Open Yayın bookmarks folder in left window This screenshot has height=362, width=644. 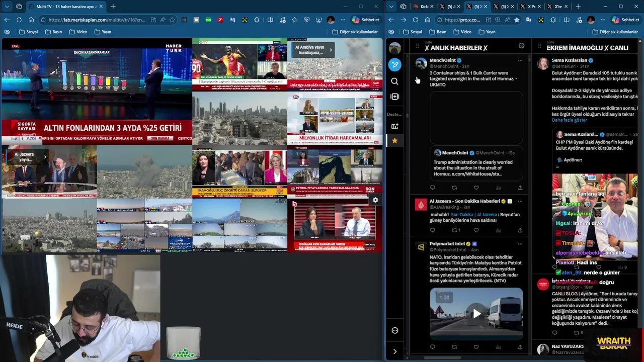coord(103,32)
